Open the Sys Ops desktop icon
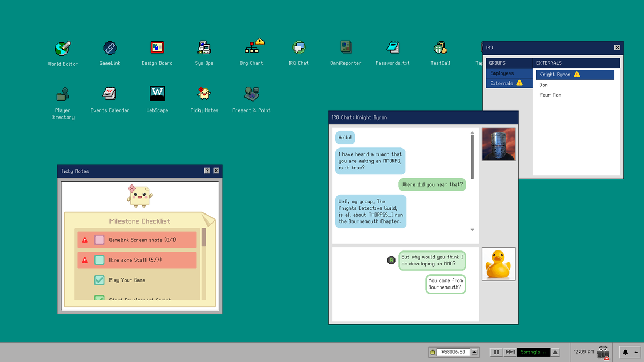644x362 pixels. (x=204, y=48)
